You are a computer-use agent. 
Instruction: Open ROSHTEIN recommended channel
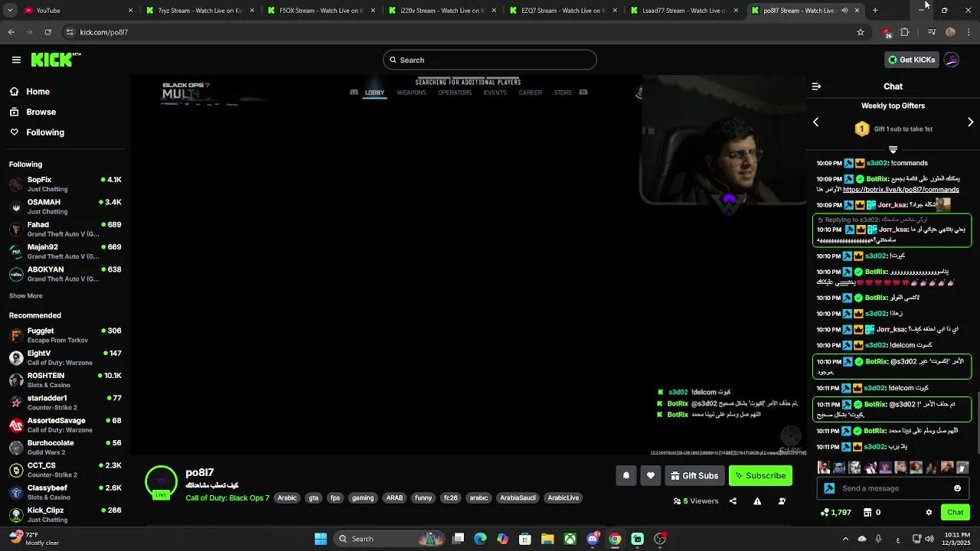65,380
